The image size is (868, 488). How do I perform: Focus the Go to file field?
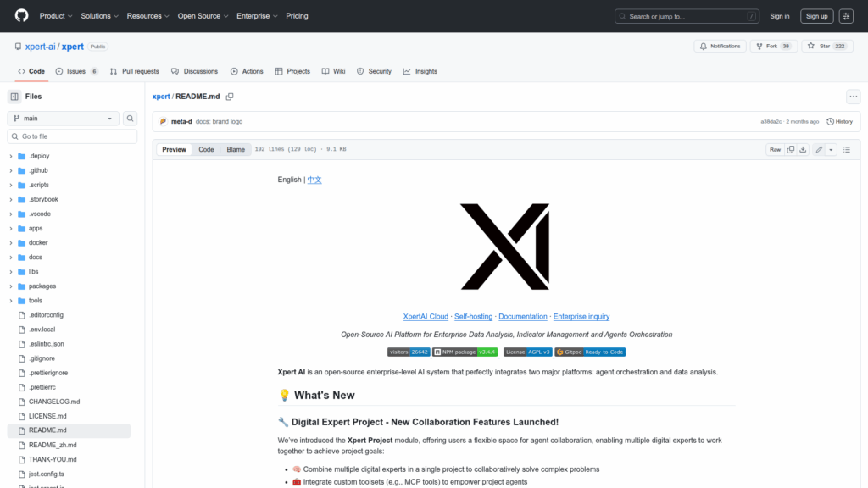pyautogui.click(x=72, y=136)
